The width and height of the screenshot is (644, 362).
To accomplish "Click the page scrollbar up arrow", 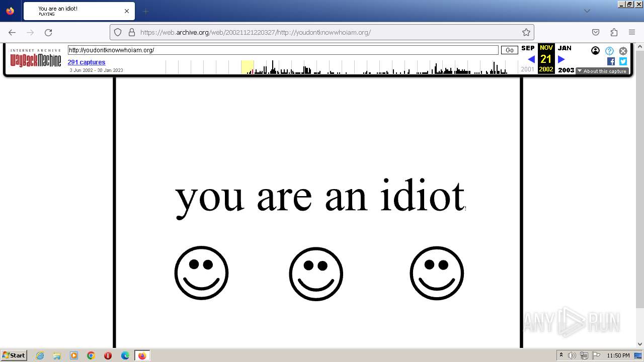I will (640, 46).
